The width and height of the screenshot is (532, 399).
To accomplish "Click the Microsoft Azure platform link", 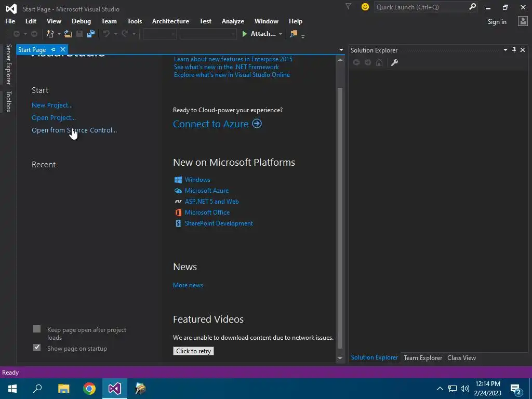I will [x=207, y=191].
